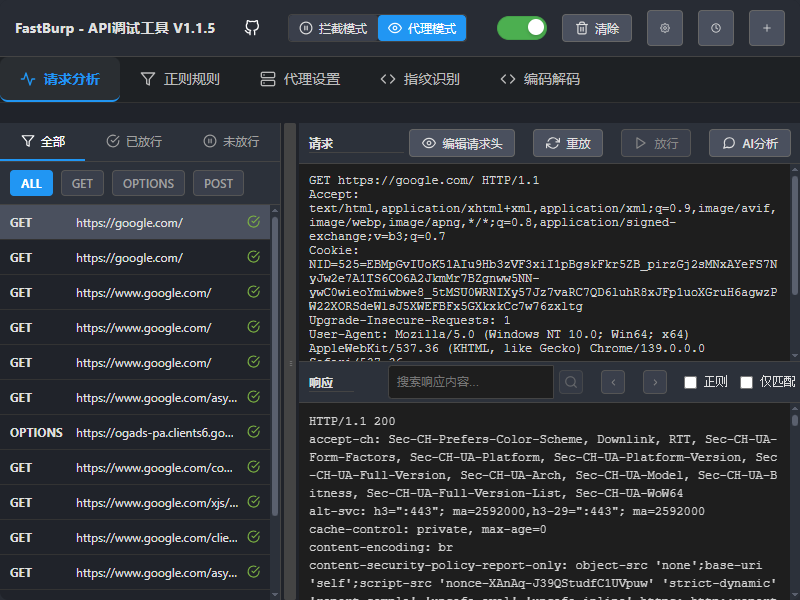
Task: Show 未放行 requests filter tab
Action: point(231,141)
